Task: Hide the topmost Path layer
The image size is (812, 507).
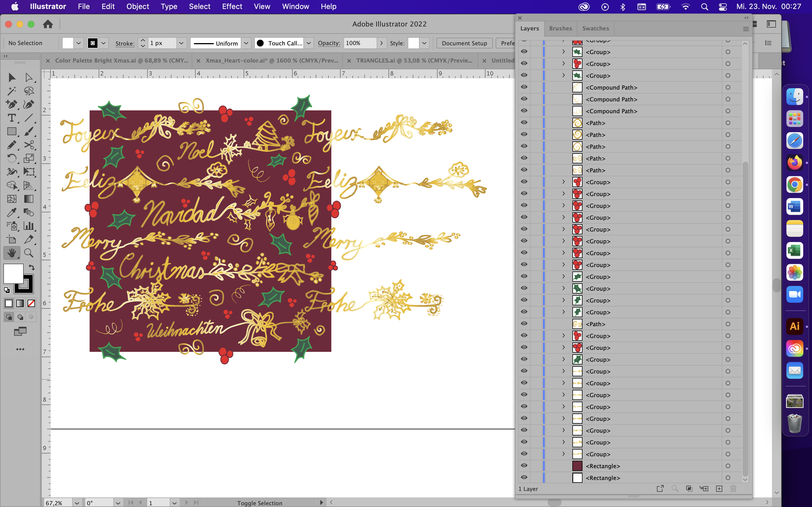Action: click(524, 123)
